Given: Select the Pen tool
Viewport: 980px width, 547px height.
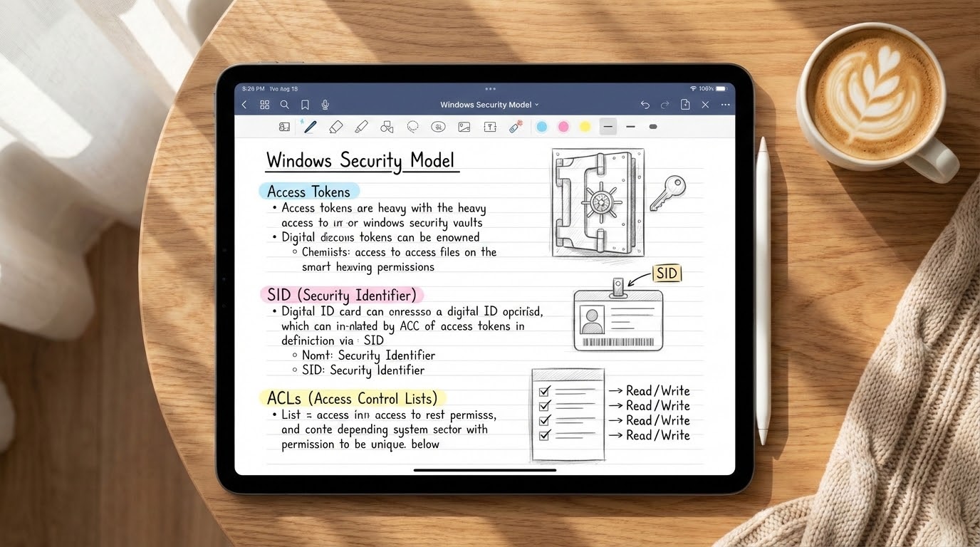Looking at the screenshot, I should tap(309, 126).
